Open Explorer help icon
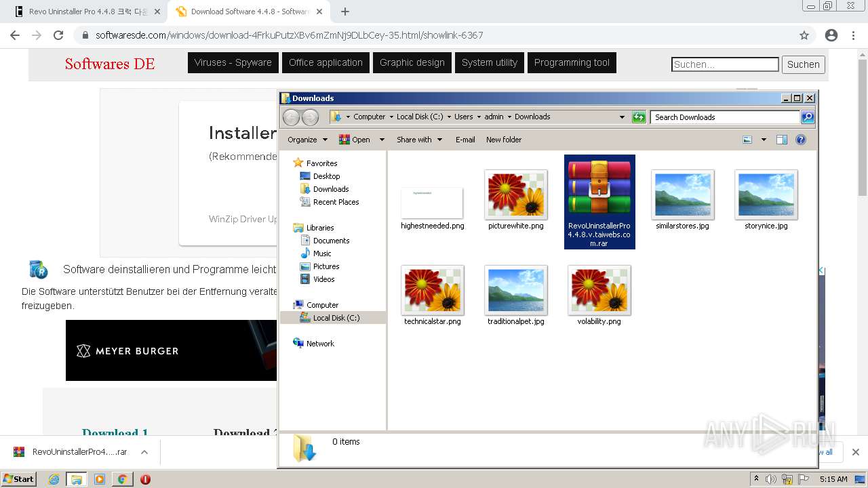The image size is (868, 488). pos(801,140)
